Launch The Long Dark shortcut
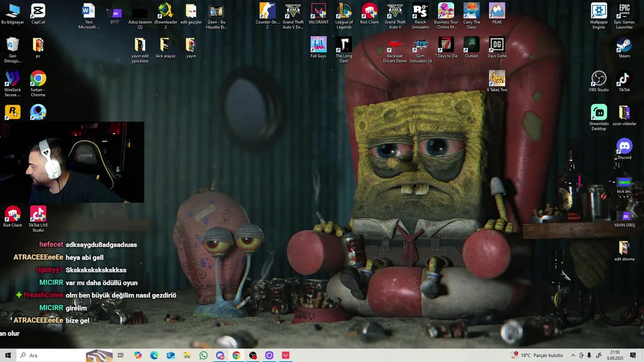644x362 pixels. pyautogui.click(x=344, y=50)
